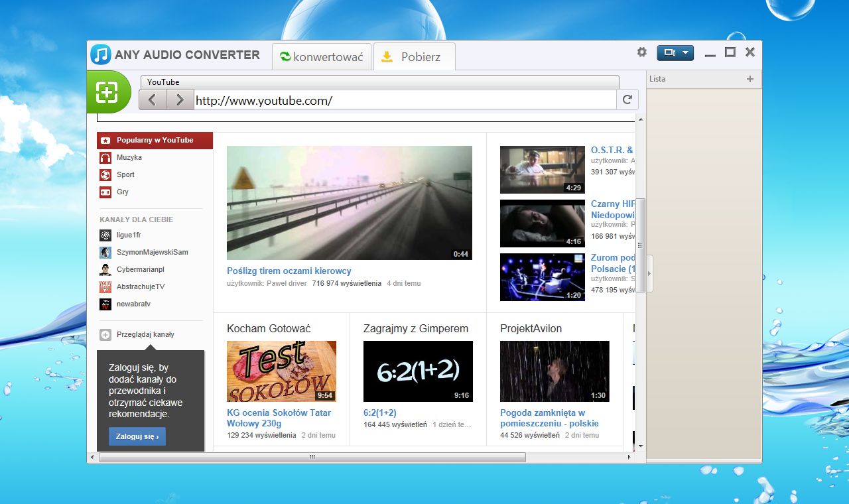Play the highway truck video thumbnail
This screenshot has width=849, height=504.
coord(350,203)
